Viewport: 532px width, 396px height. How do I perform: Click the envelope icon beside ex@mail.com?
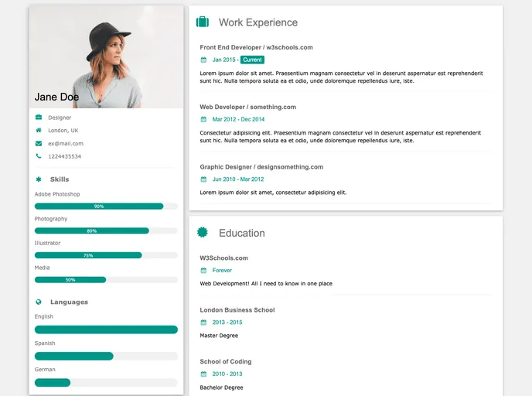point(39,143)
